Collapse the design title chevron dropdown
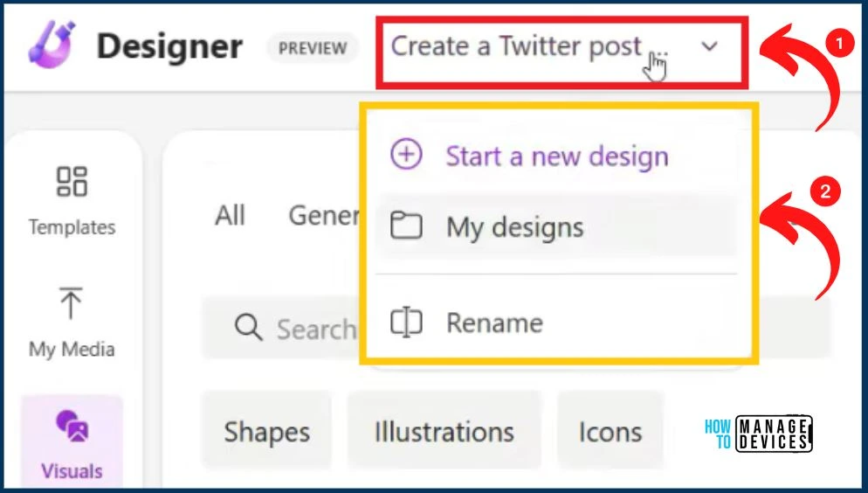The width and height of the screenshot is (868, 493). pos(710,46)
